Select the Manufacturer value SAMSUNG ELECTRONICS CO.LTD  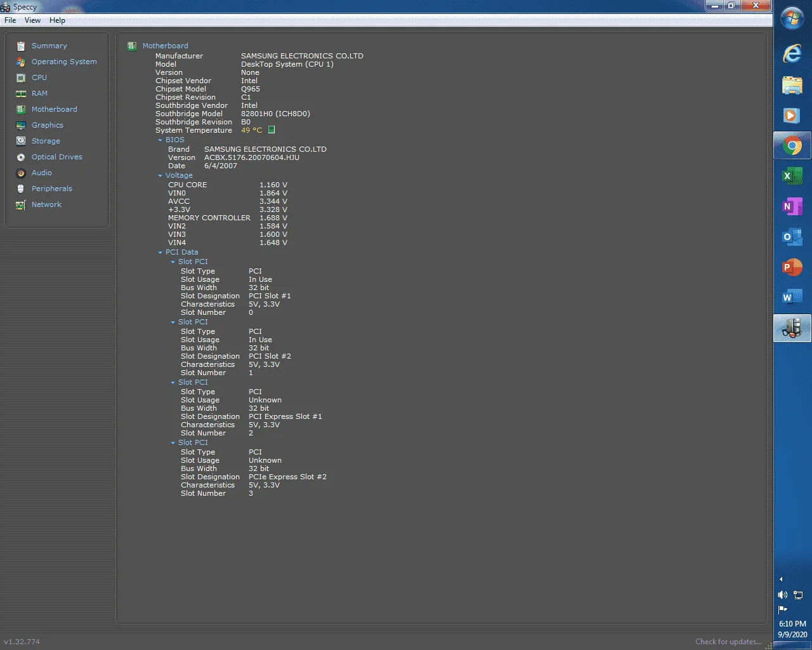[x=302, y=56]
